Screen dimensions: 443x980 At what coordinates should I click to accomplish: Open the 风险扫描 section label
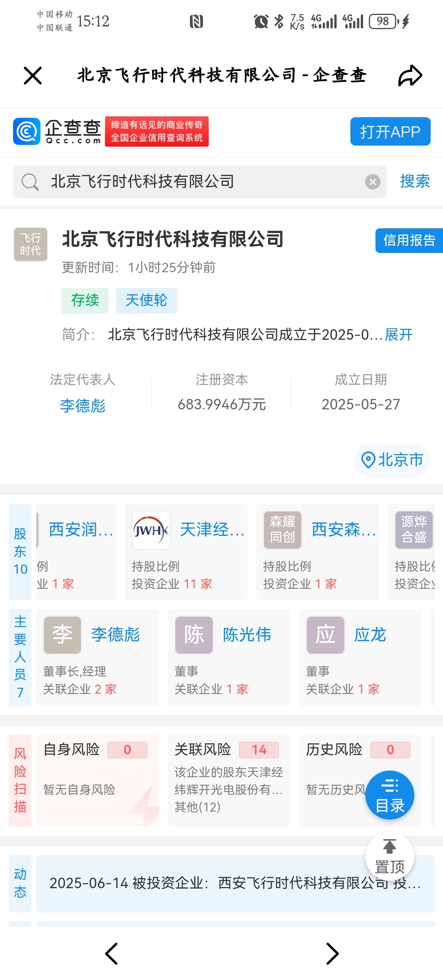tap(20, 781)
